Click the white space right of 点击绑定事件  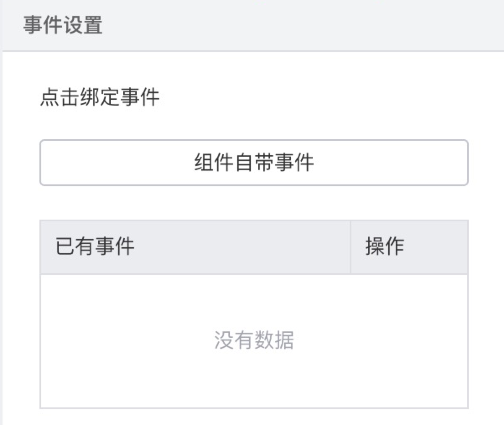314,98
